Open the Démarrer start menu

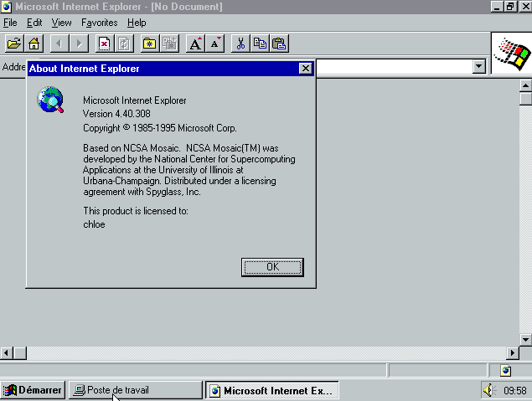[33, 390]
